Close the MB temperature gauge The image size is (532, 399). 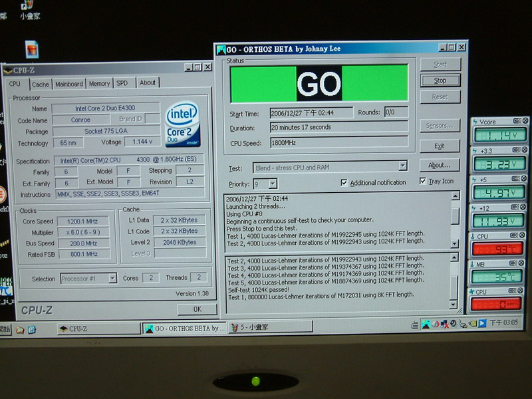pos(521,263)
